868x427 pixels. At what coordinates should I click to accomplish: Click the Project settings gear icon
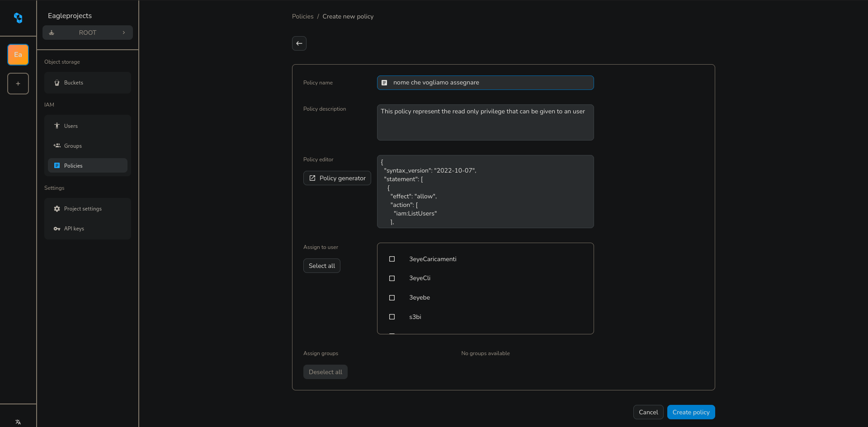pyautogui.click(x=57, y=209)
